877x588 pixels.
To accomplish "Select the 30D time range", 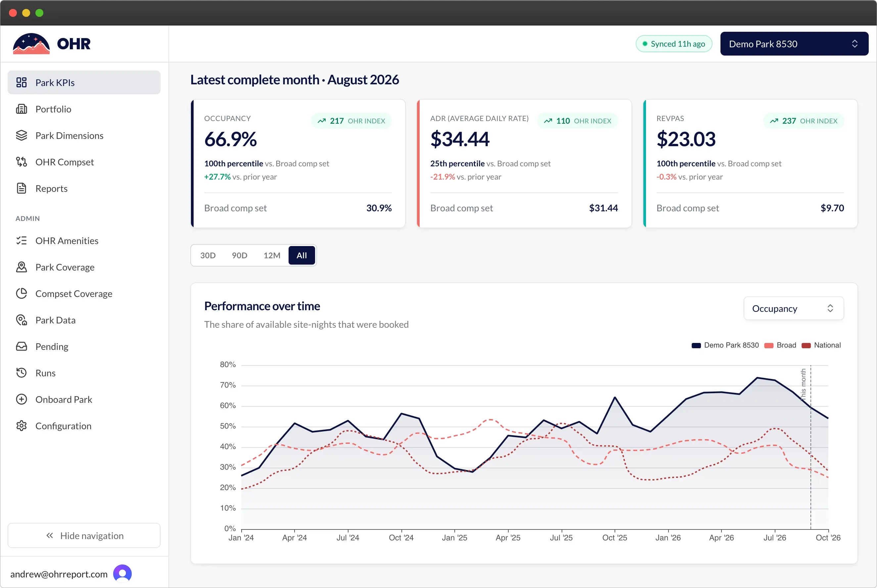I will tap(208, 255).
